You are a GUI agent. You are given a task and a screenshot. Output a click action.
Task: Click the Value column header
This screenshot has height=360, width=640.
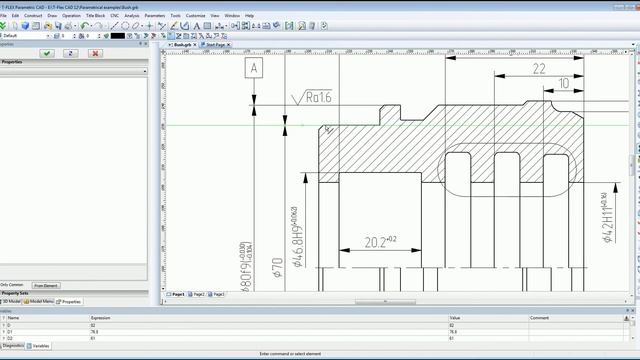[488, 318]
